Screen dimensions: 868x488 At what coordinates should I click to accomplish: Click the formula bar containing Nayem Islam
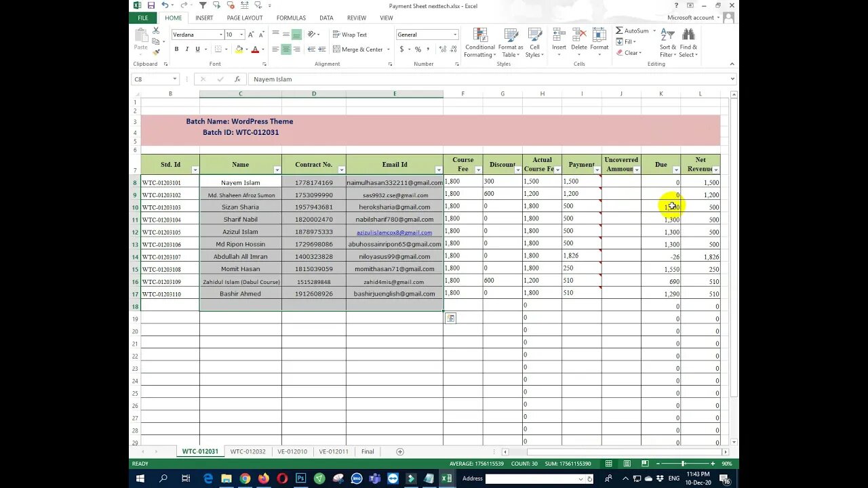pos(488,79)
